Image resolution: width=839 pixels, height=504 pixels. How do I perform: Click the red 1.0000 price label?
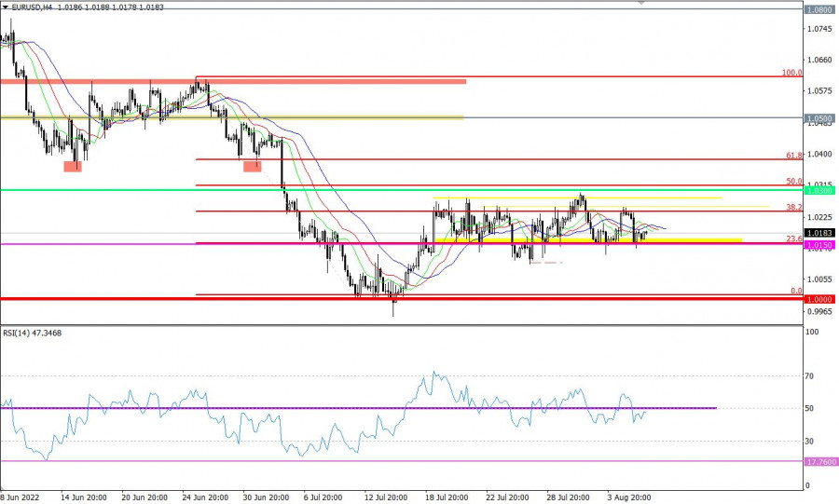click(819, 299)
